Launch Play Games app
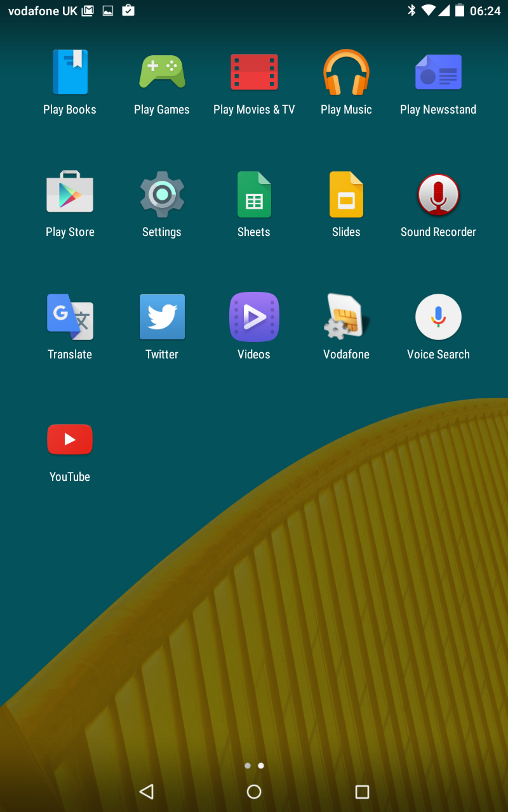The image size is (508, 812). click(162, 83)
